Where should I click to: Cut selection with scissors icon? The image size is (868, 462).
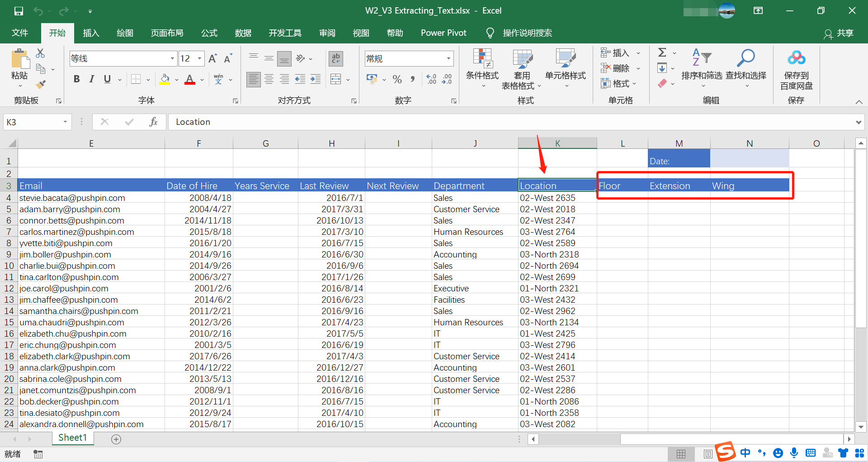click(40, 53)
